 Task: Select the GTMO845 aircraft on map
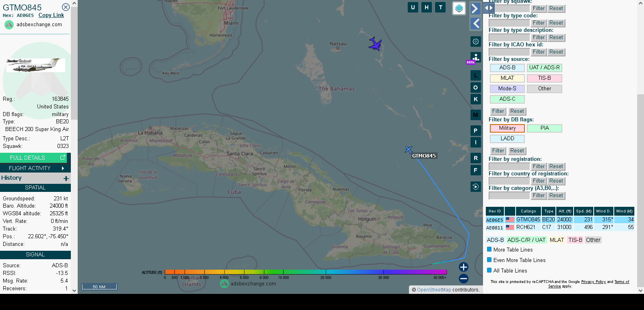(x=409, y=150)
